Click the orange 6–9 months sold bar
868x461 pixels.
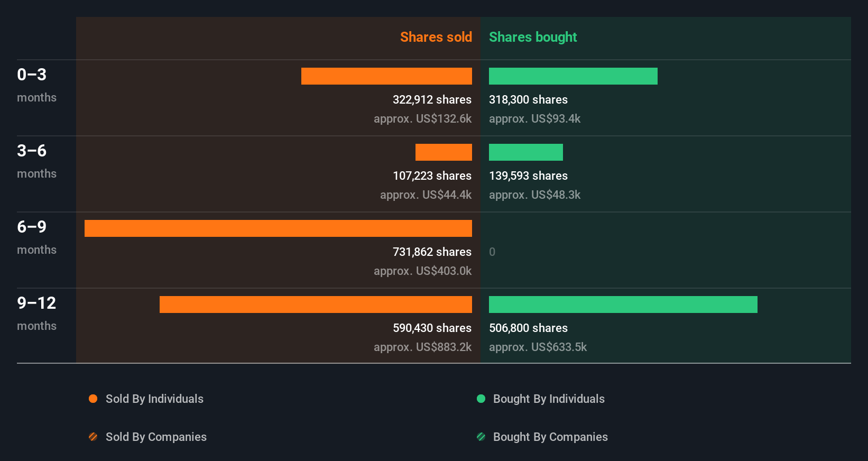pyautogui.click(x=278, y=228)
